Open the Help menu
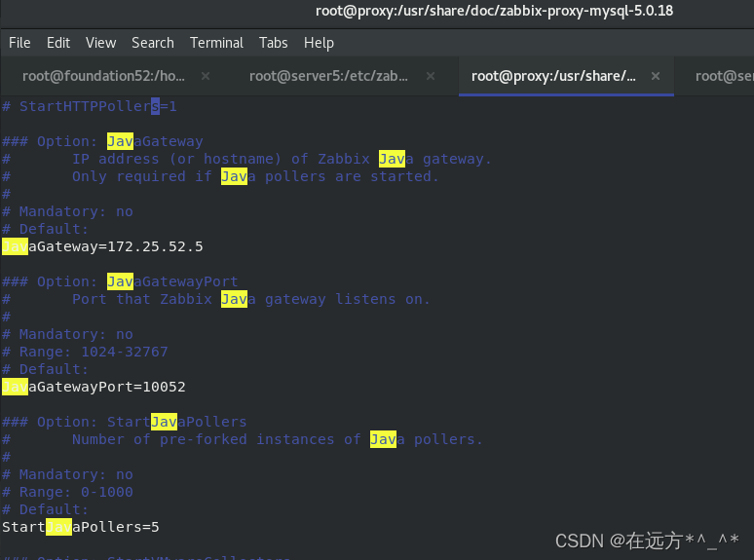The width and height of the screenshot is (754, 560). coord(319,43)
